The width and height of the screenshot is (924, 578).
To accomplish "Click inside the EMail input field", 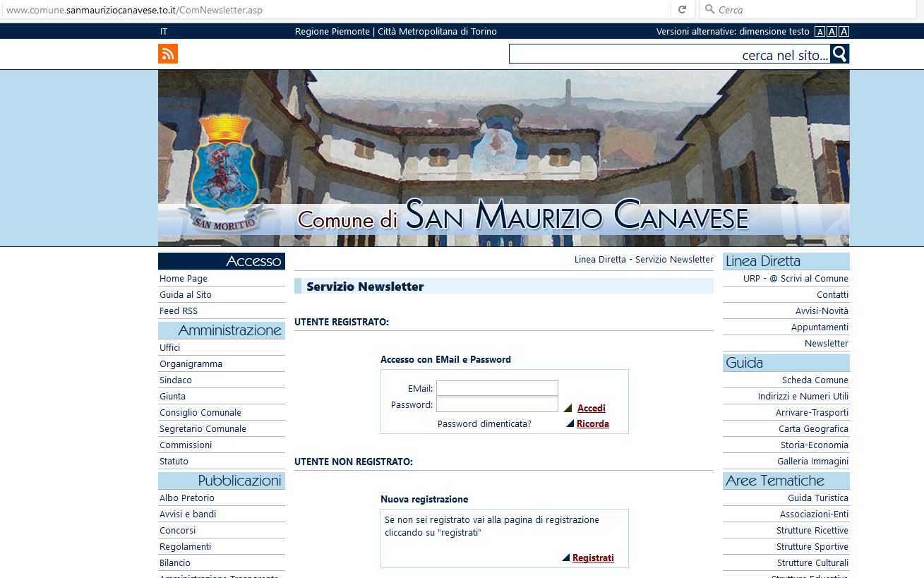I will click(497, 388).
